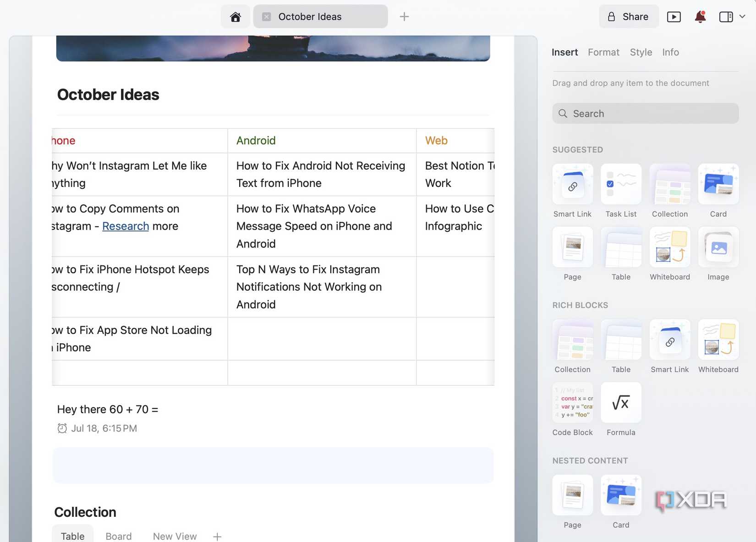The width and height of the screenshot is (756, 542).
Task: Switch to the Style tab
Action: click(x=641, y=52)
